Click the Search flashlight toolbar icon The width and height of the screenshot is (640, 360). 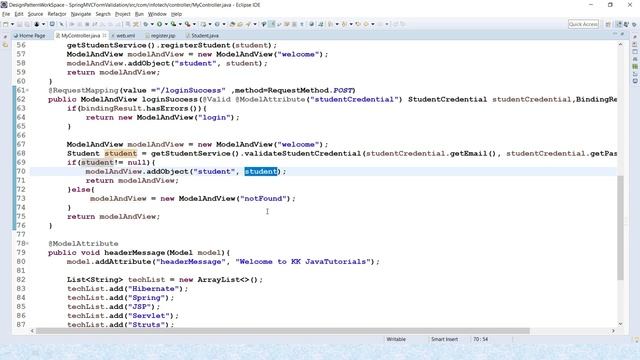(248, 24)
